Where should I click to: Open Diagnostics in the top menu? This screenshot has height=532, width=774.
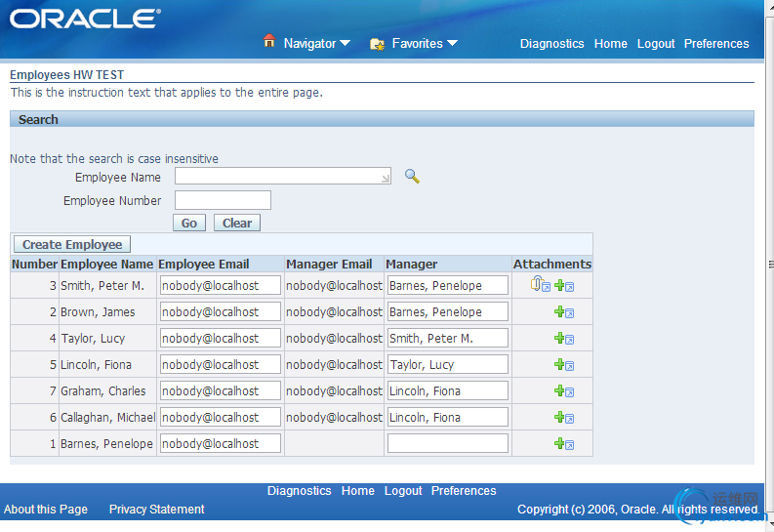point(551,44)
